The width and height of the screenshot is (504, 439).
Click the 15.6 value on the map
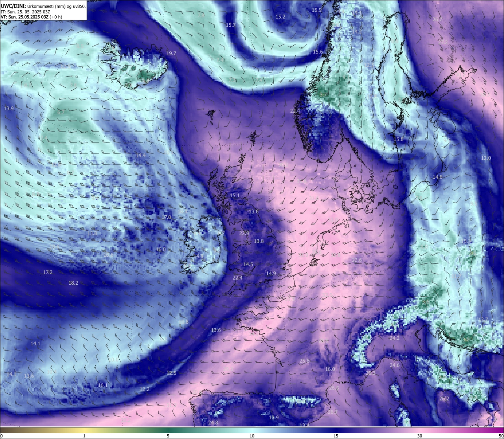pos(318,52)
